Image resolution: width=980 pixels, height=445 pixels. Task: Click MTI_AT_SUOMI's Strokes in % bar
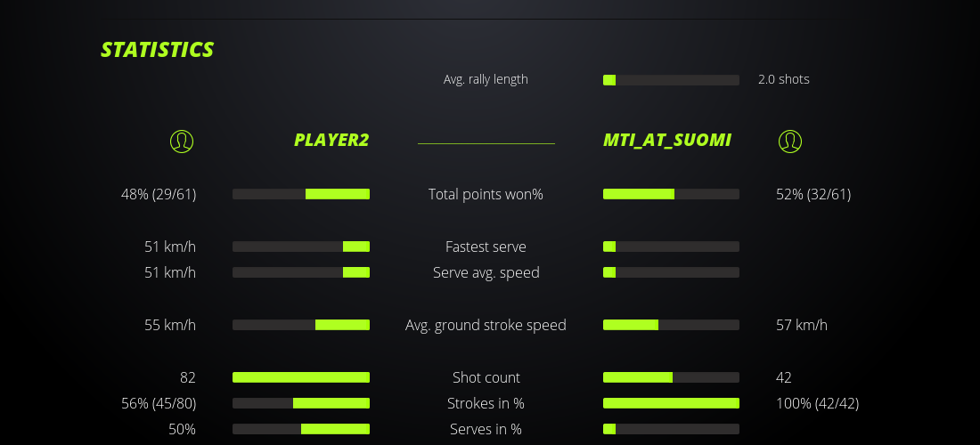pos(671,403)
